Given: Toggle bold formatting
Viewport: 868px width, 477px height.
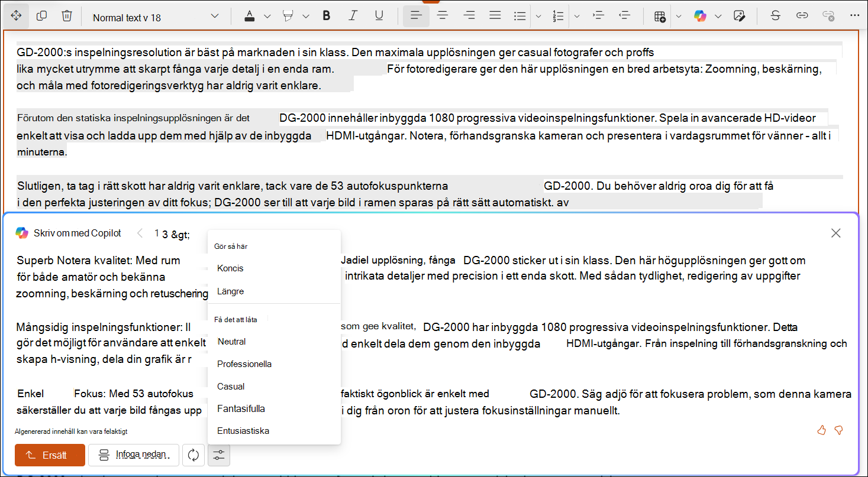Looking at the screenshot, I should (x=327, y=16).
